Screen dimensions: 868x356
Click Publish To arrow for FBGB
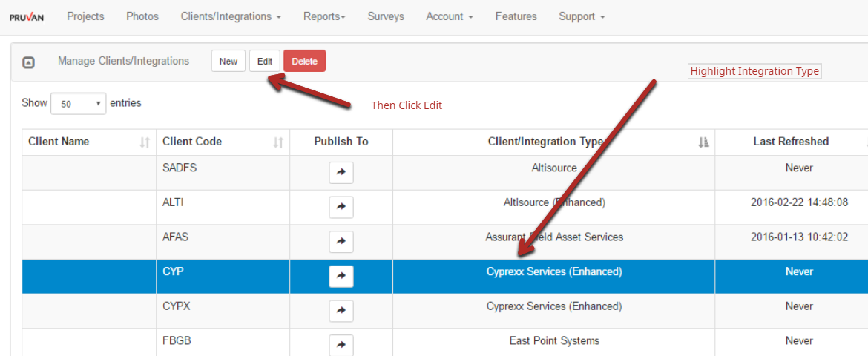[x=341, y=345]
